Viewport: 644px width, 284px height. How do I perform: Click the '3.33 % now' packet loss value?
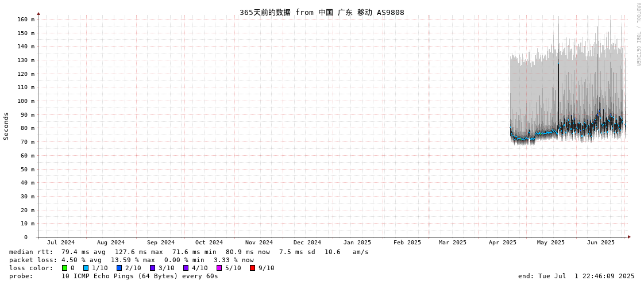(234, 260)
